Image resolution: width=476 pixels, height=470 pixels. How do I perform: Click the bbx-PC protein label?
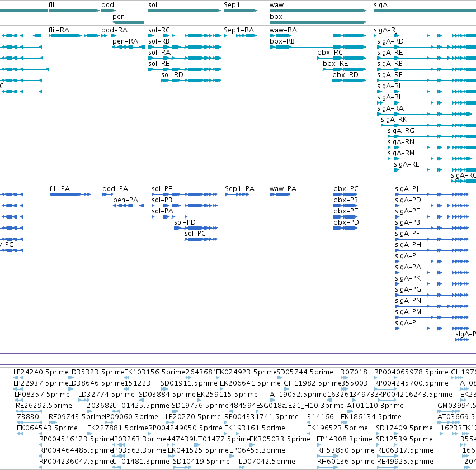346,189
